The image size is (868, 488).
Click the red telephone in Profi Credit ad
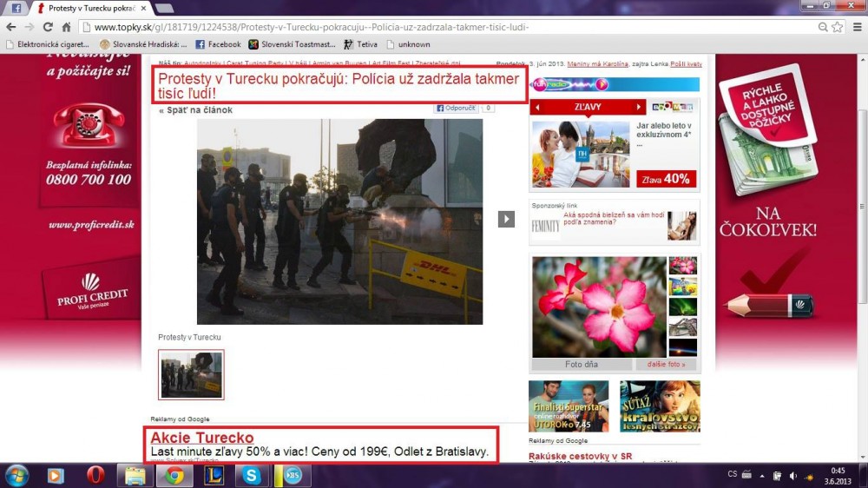point(89,126)
